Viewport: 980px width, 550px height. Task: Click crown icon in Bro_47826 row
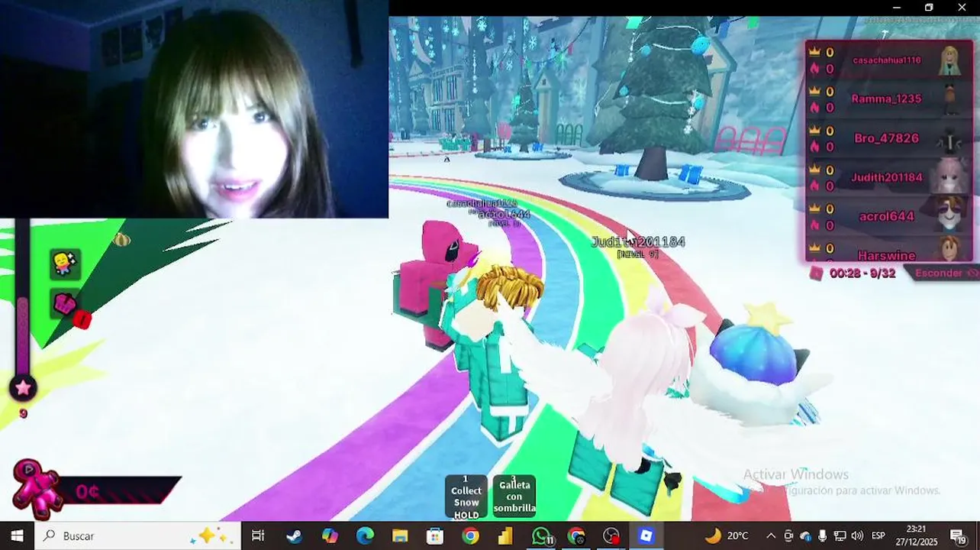point(814,130)
